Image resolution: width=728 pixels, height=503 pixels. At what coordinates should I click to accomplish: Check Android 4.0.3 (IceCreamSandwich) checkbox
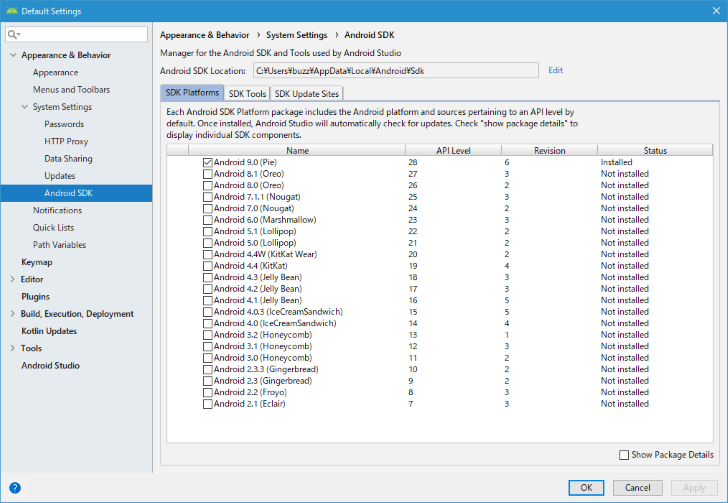point(208,312)
